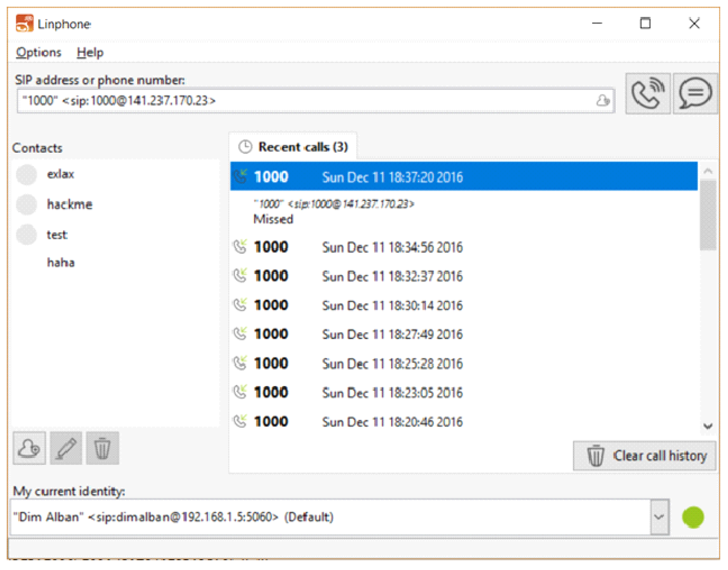728x570 pixels.
Task: Select call entry Sun Dec 11 18:23:05 2016
Action: coord(464,392)
